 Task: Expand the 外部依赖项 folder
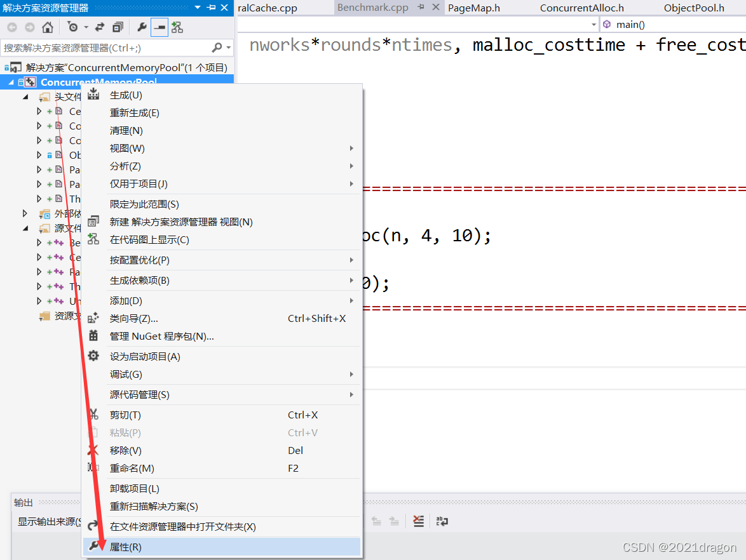25,213
